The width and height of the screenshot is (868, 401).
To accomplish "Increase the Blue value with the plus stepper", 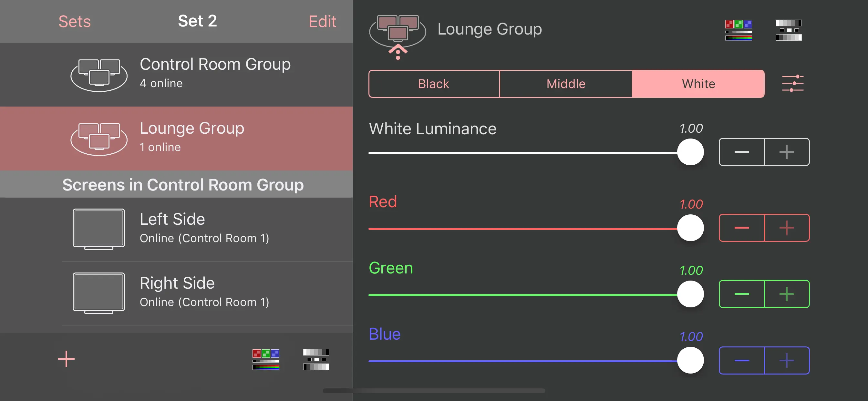I will point(786,360).
